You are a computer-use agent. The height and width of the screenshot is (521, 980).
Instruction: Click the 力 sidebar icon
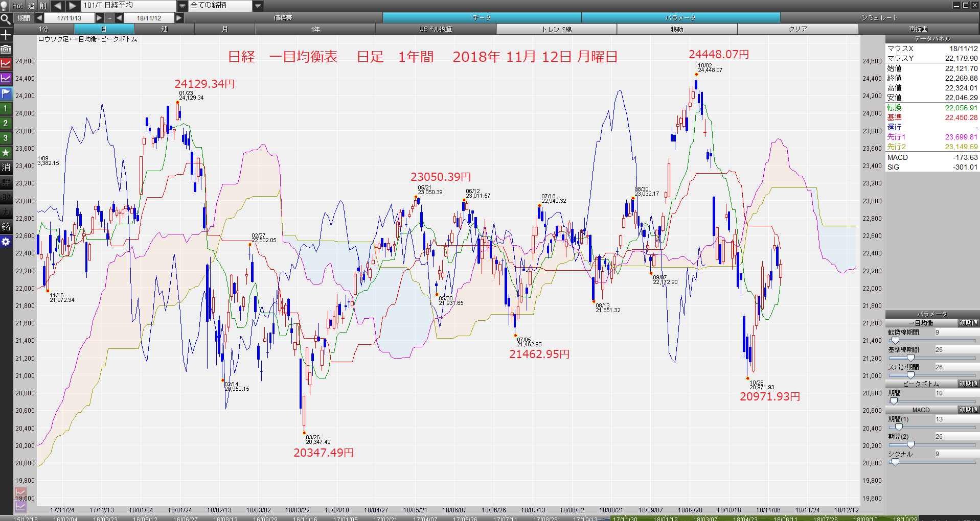coord(6,212)
